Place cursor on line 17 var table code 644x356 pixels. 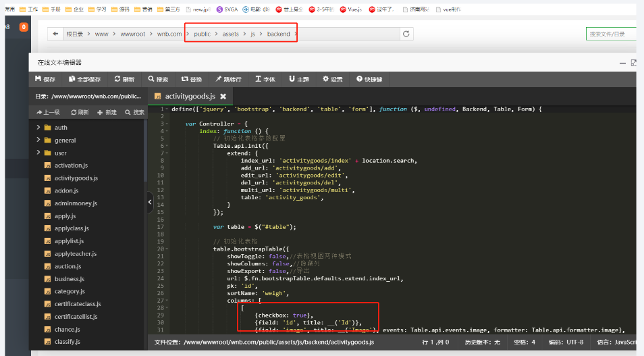pos(254,227)
